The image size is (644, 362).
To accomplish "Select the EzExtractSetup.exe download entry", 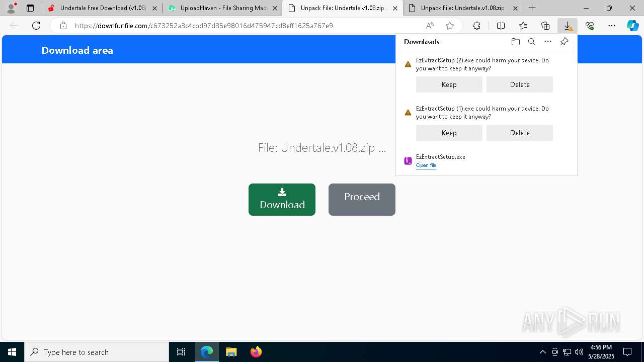I will tap(487, 161).
